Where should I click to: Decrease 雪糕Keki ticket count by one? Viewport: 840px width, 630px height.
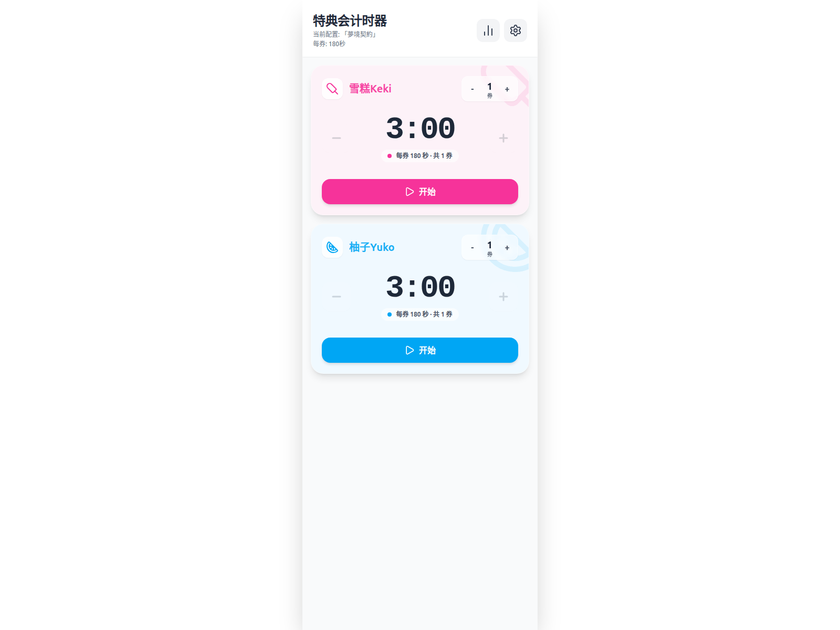point(472,89)
